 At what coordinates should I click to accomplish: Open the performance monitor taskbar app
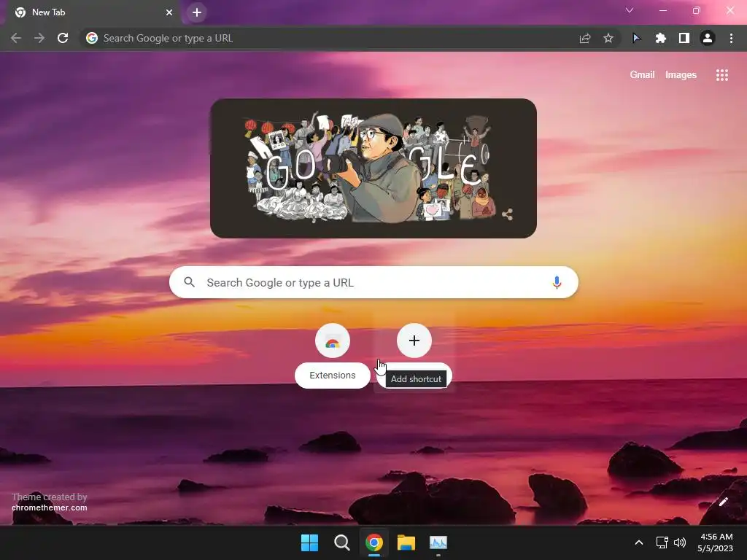[x=438, y=542]
